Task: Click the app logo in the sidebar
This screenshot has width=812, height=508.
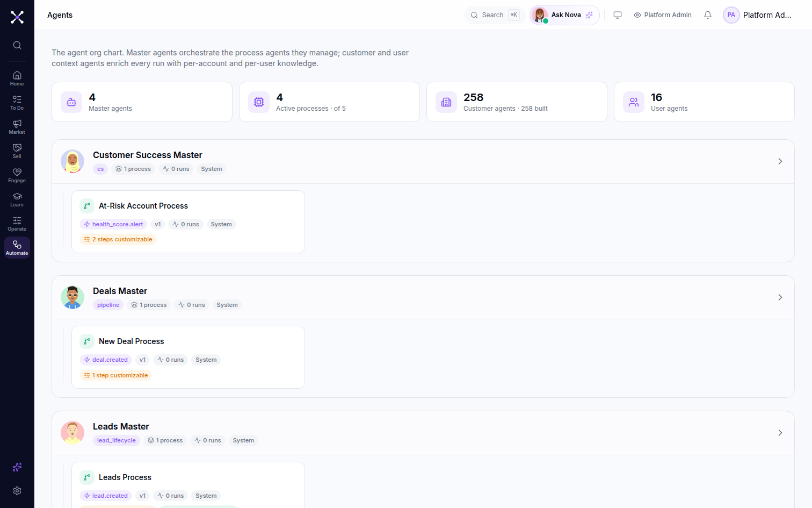Action: [x=17, y=17]
